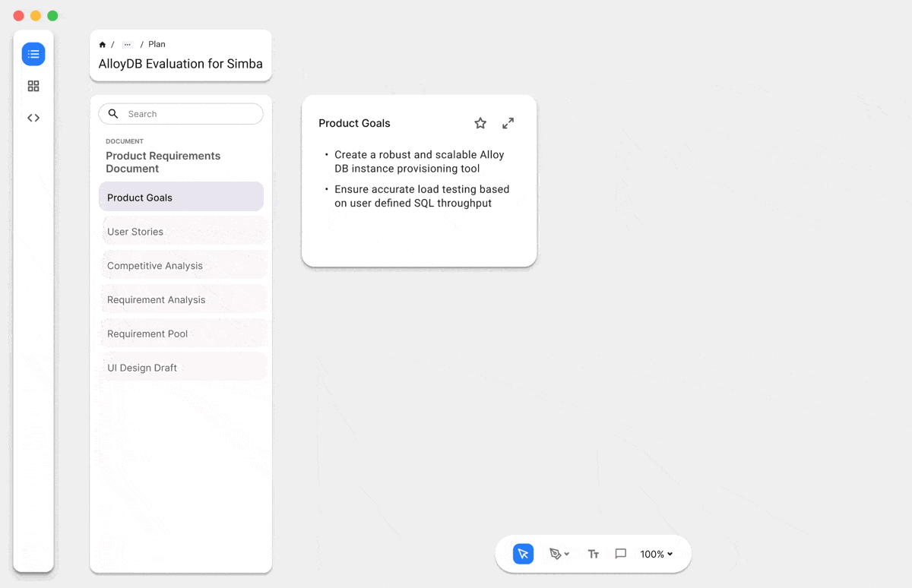The height and width of the screenshot is (588, 912).
Task: Choose the text tool in bottom toolbar
Action: (x=594, y=554)
